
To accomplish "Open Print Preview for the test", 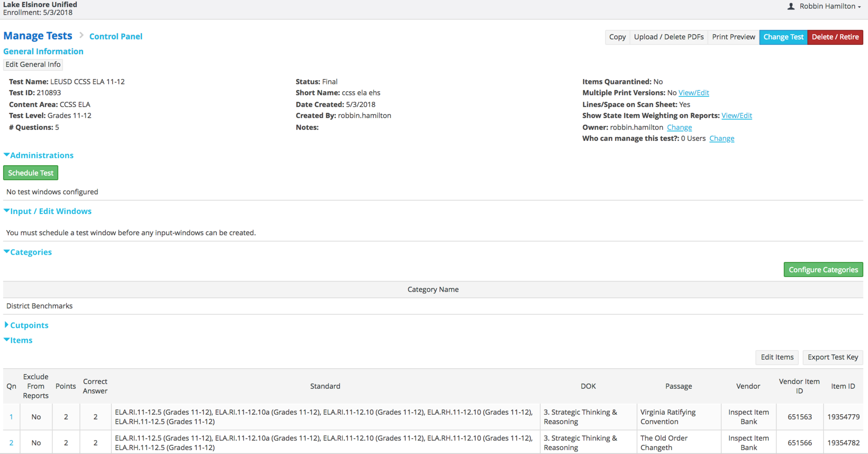I will pos(733,37).
